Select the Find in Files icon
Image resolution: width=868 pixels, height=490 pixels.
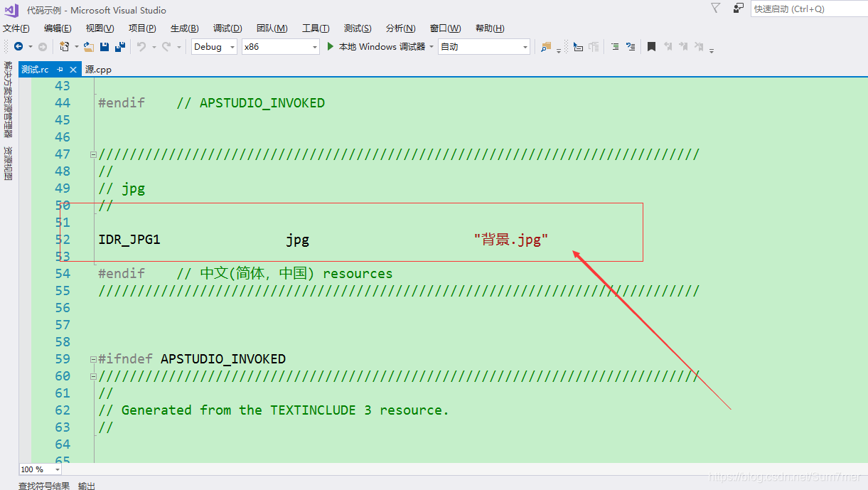tap(546, 46)
